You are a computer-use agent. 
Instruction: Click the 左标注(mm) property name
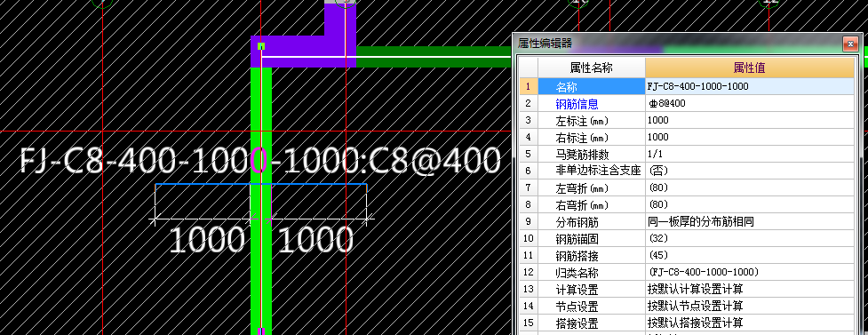click(x=582, y=121)
